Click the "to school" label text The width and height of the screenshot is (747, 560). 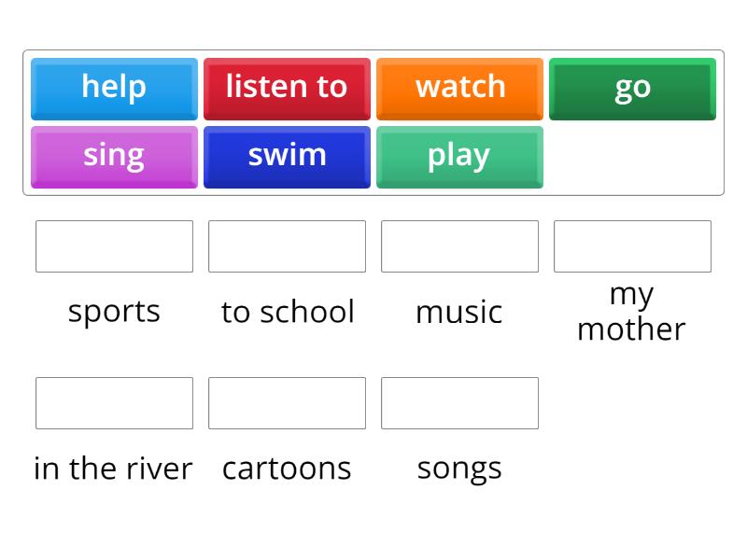click(288, 311)
